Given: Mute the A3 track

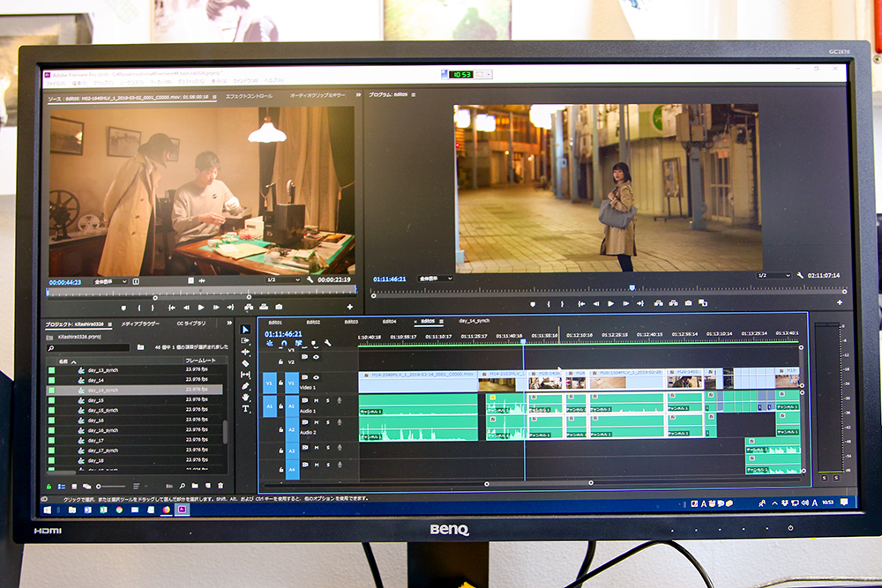Looking at the screenshot, I should click(x=316, y=448).
